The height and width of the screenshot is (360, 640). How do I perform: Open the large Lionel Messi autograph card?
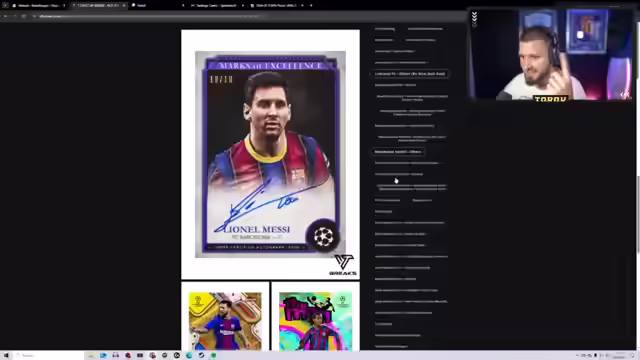(270, 154)
